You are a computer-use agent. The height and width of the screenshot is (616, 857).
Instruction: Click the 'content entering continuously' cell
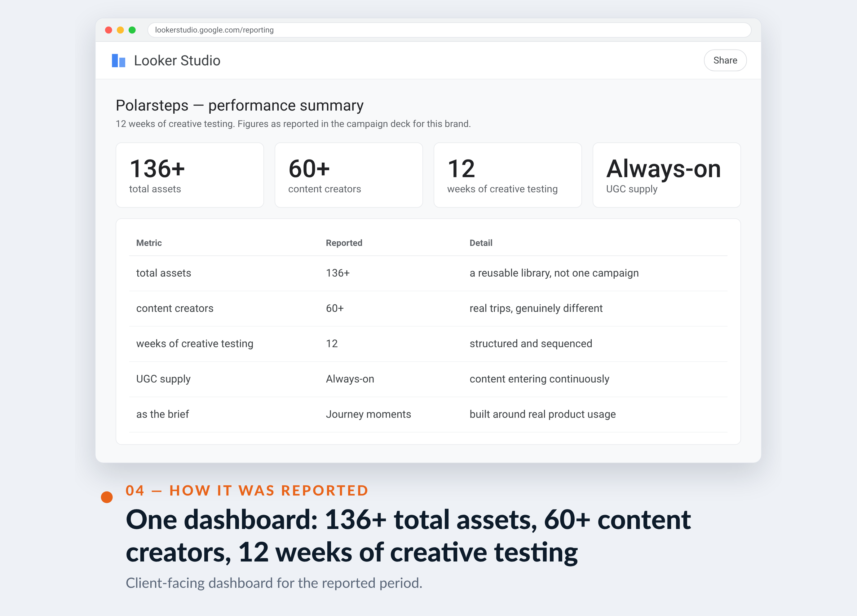[539, 379]
